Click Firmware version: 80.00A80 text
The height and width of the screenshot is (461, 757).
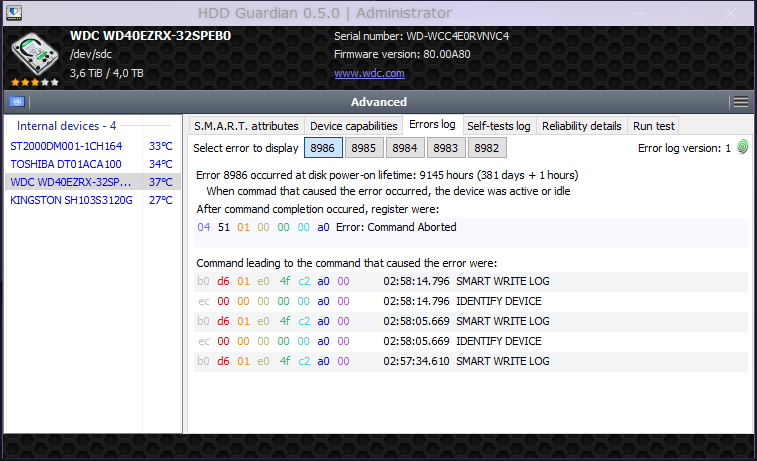pyautogui.click(x=402, y=54)
